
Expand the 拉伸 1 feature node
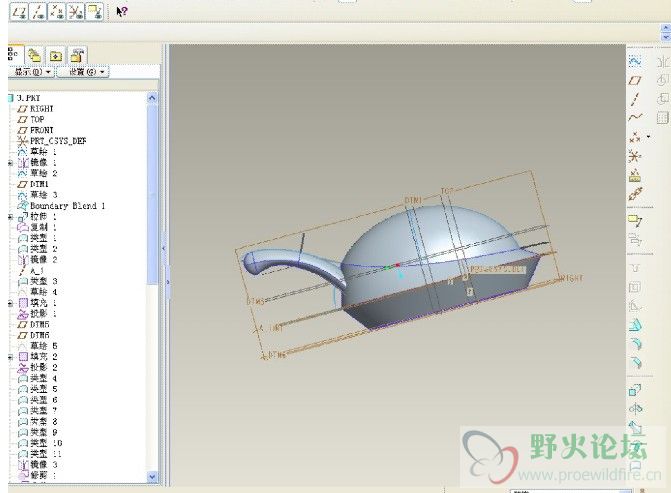10,217
